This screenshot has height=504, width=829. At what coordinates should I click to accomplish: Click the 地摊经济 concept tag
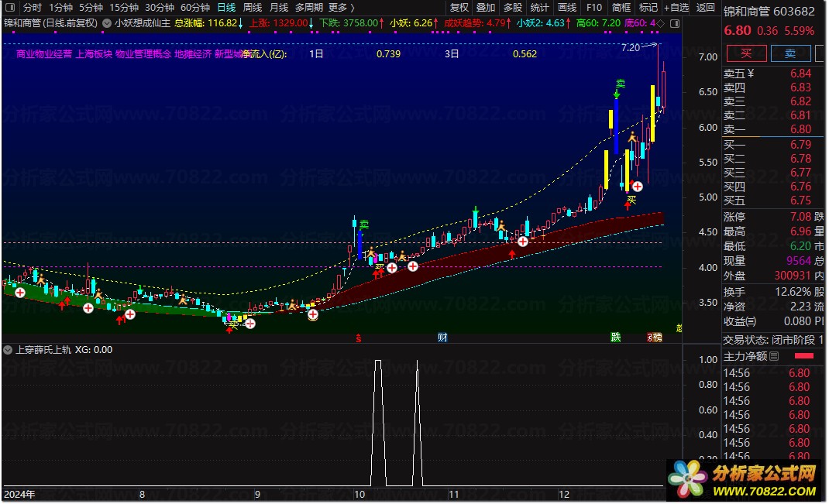pyautogui.click(x=193, y=54)
